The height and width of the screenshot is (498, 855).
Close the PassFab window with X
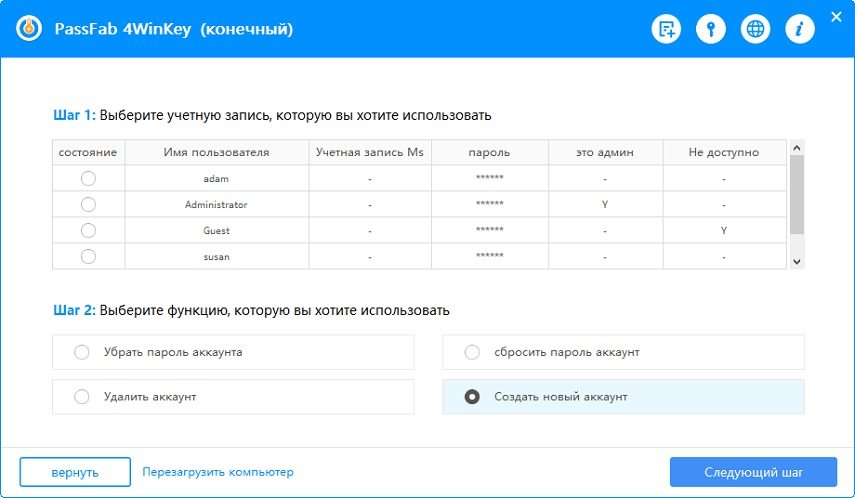(x=836, y=17)
